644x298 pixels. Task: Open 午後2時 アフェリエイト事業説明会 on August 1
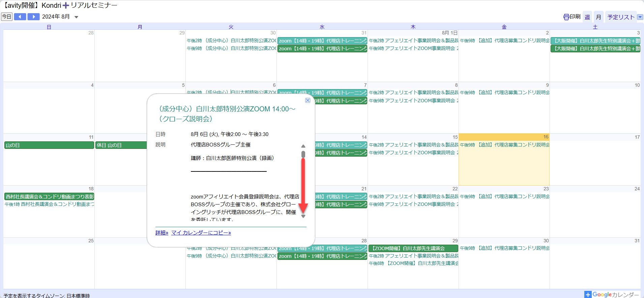[413, 40]
